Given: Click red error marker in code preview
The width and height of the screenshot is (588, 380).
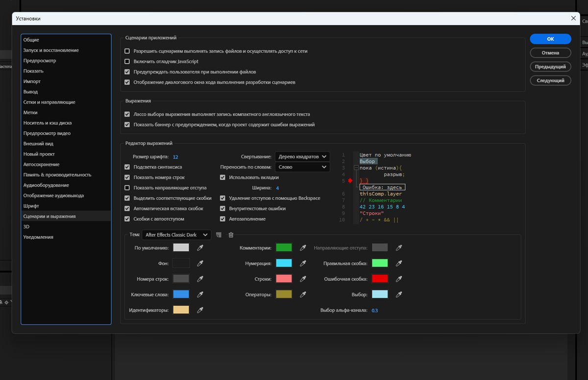Looking at the screenshot, I should pos(350,181).
